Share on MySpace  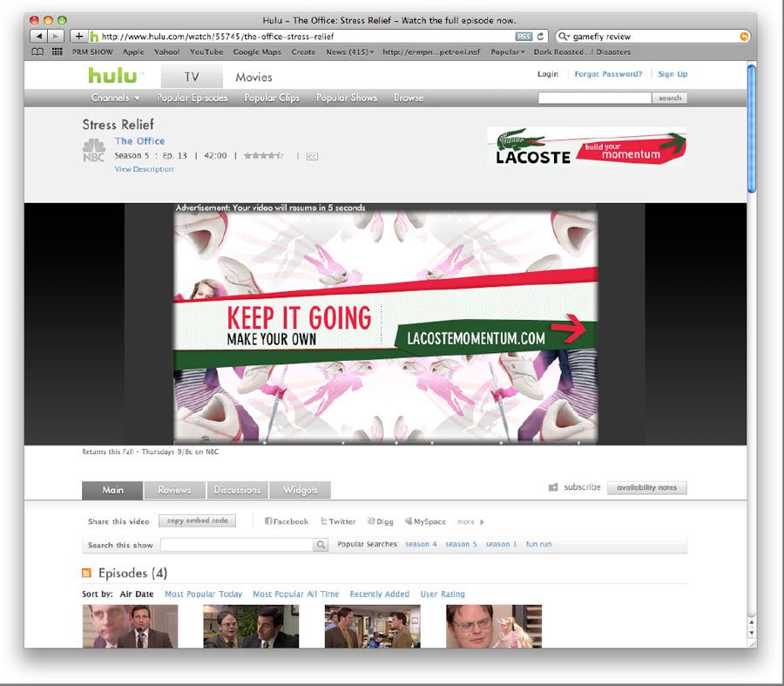pyautogui.click(x=425, y=521)
